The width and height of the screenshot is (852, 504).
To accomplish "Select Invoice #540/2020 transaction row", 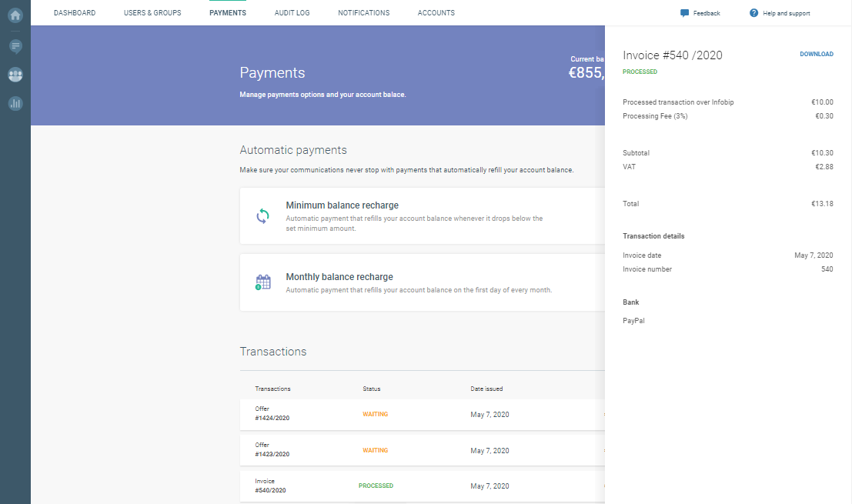I will pyautogui.click(x=422, y=486).
